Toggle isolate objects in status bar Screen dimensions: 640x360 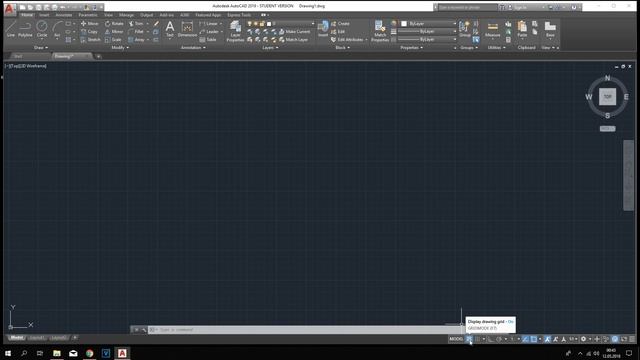point(607,339)
